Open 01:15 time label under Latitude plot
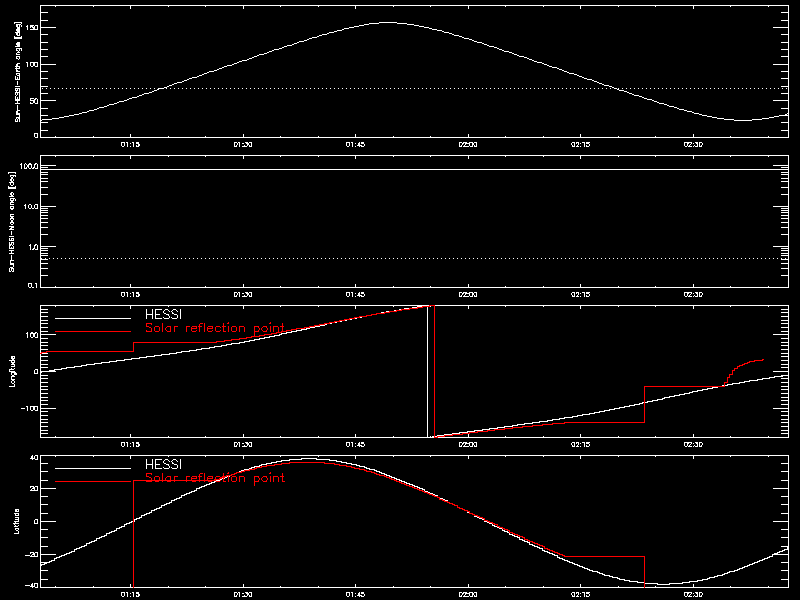800x600 pixels. pos(130,595)
